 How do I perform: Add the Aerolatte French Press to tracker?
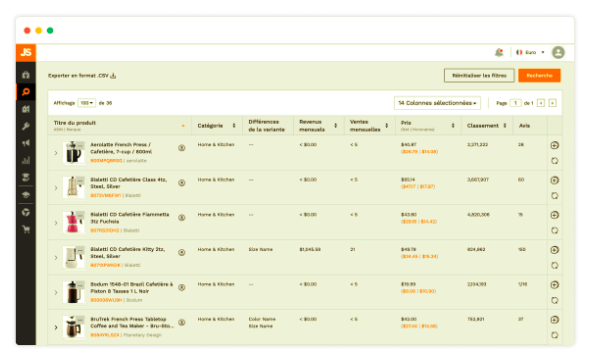tap(554, 145)
